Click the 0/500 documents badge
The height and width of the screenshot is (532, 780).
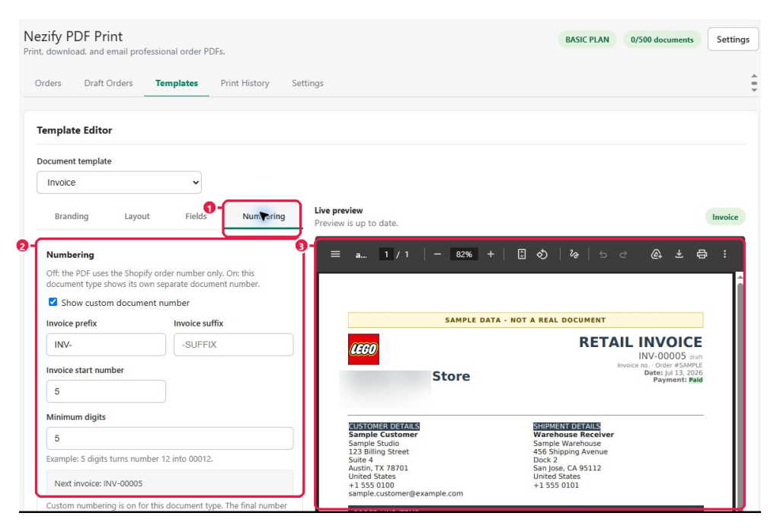click(x=662, y=40)
